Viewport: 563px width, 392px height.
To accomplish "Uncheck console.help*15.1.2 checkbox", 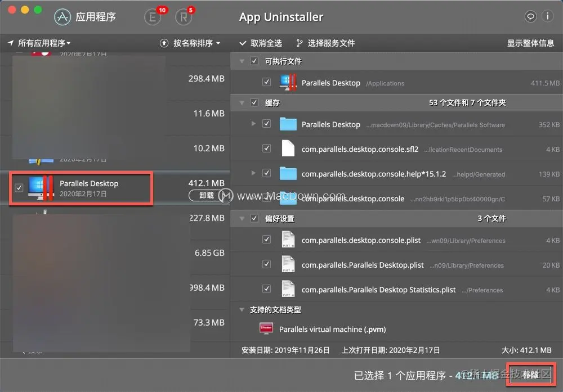I will pos(266,173).
